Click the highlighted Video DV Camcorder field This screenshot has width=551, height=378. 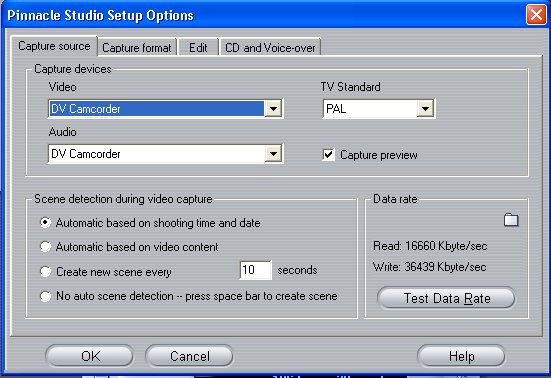[156, 109]
